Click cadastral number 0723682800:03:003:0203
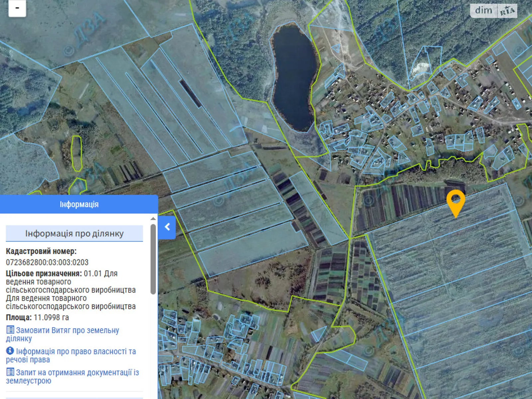Image resolution: width=532 pixels, height=399 pixels. [x=47, y=262]
